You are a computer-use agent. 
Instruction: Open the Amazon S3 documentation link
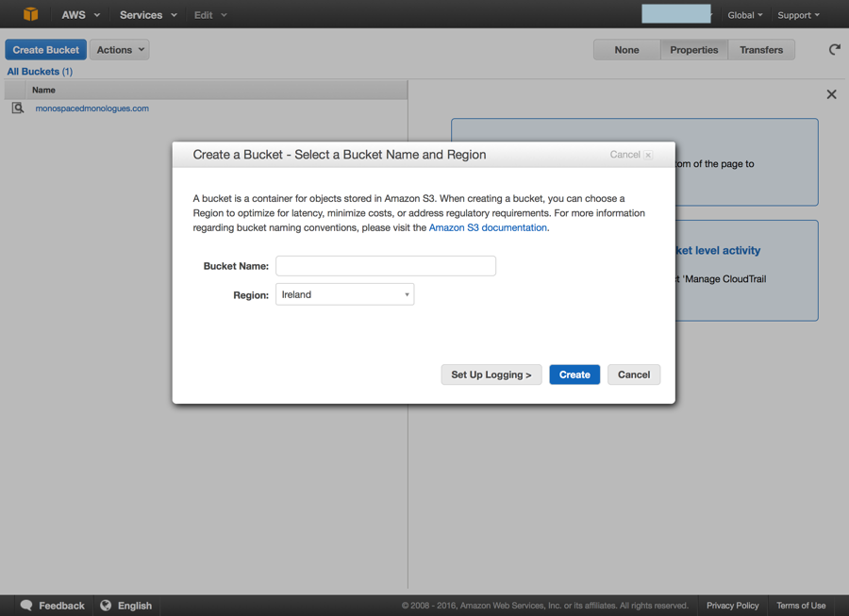488,228
